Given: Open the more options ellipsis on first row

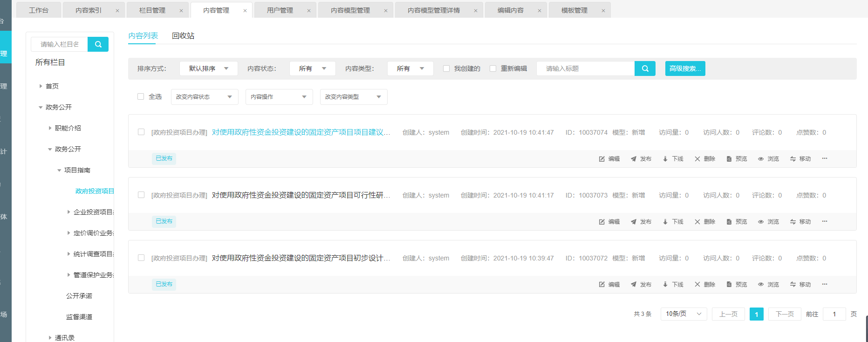Looking at the screenshot, I should pyautogui.click(x=825, y=158).
